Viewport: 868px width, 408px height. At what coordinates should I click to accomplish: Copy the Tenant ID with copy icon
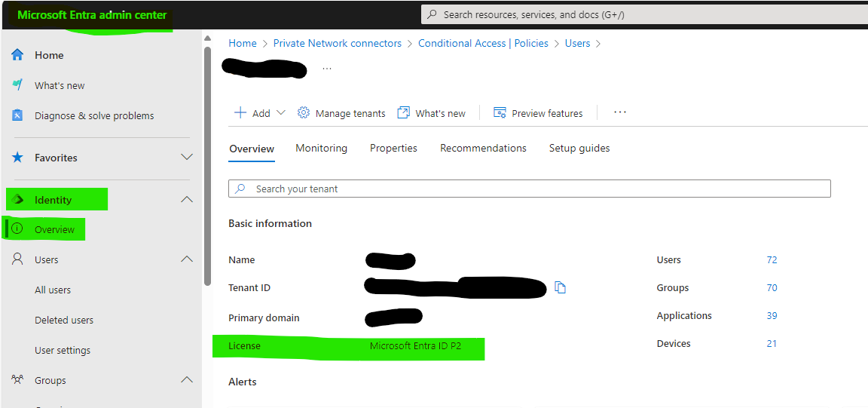point(561,287)
